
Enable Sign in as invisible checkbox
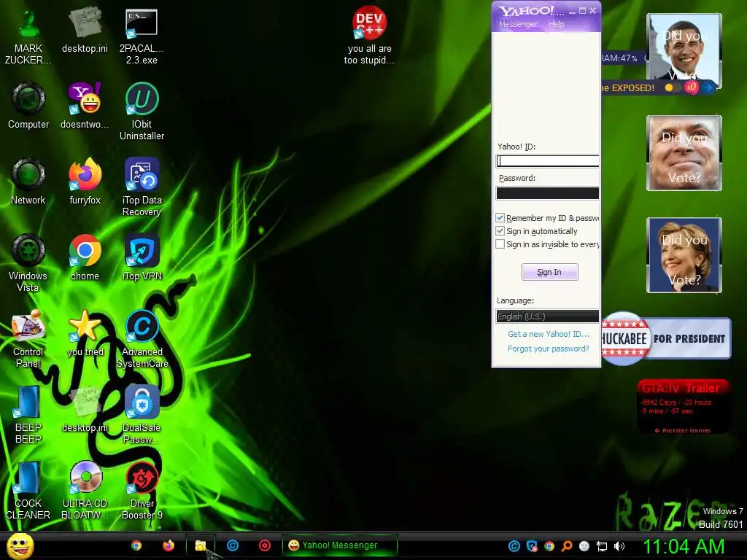point(500,244)
